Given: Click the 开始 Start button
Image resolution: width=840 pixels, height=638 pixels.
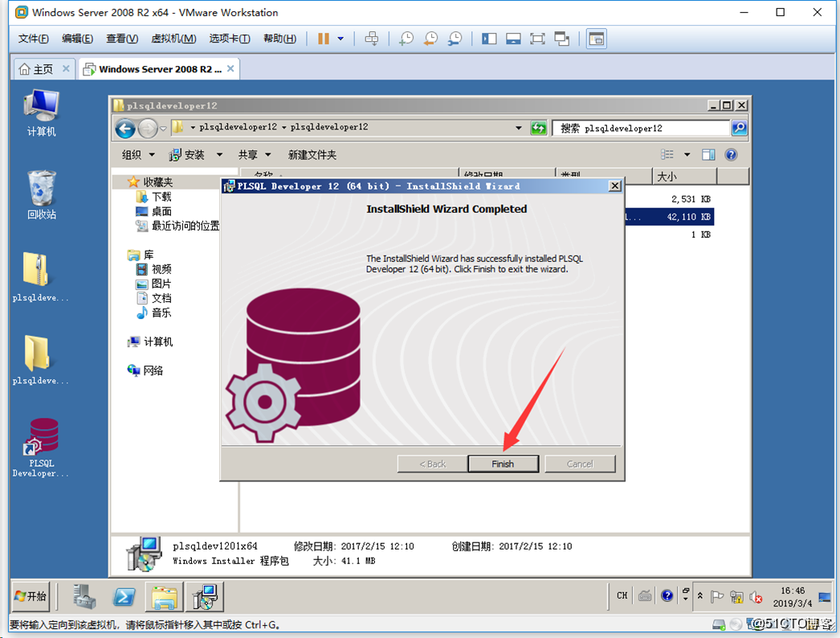Looking at the screenshot, I should 31,596.
